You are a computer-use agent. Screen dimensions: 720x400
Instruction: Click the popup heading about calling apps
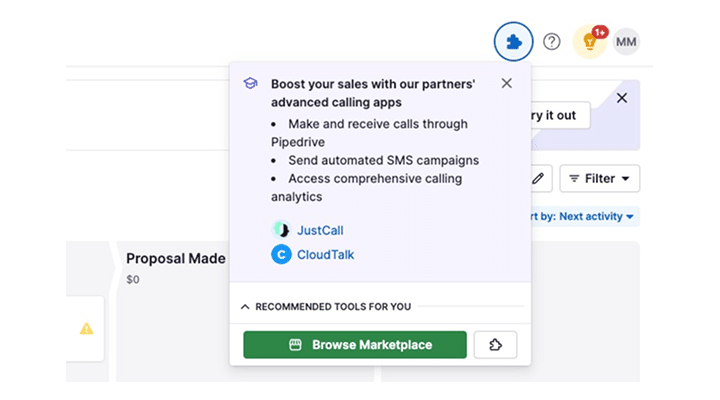click(x=373, y=93)
